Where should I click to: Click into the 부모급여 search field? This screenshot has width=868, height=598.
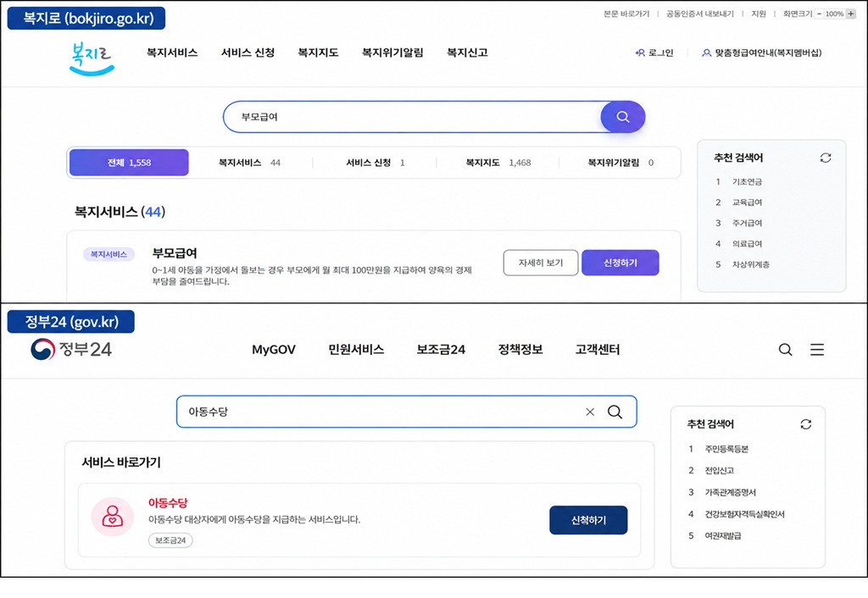click(x=413, y=117)
